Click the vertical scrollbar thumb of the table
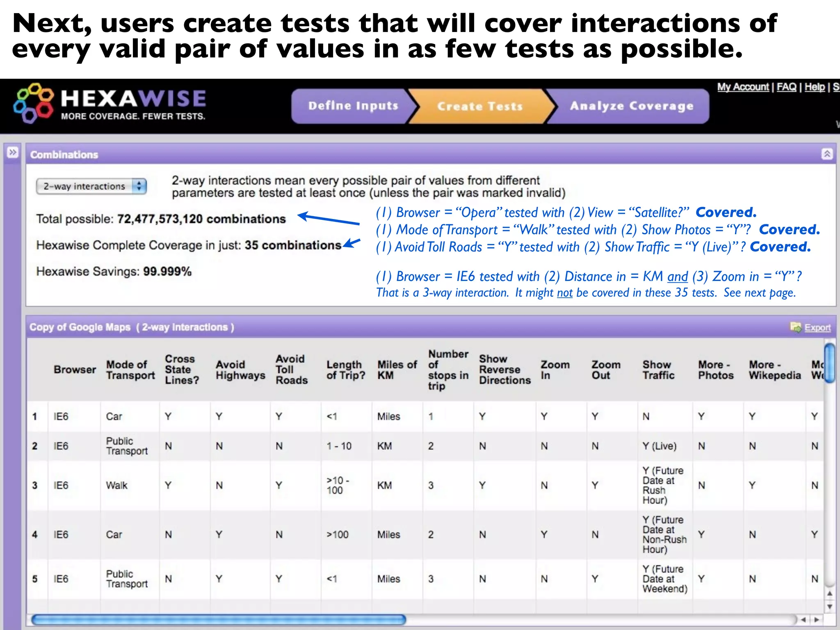 [x=830, y=363]
